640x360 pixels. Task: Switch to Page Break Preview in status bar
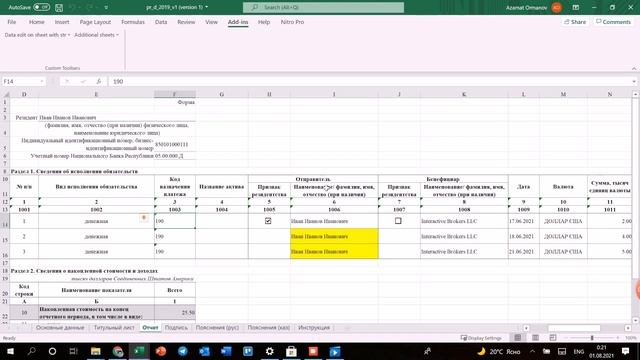coord(553,338)
